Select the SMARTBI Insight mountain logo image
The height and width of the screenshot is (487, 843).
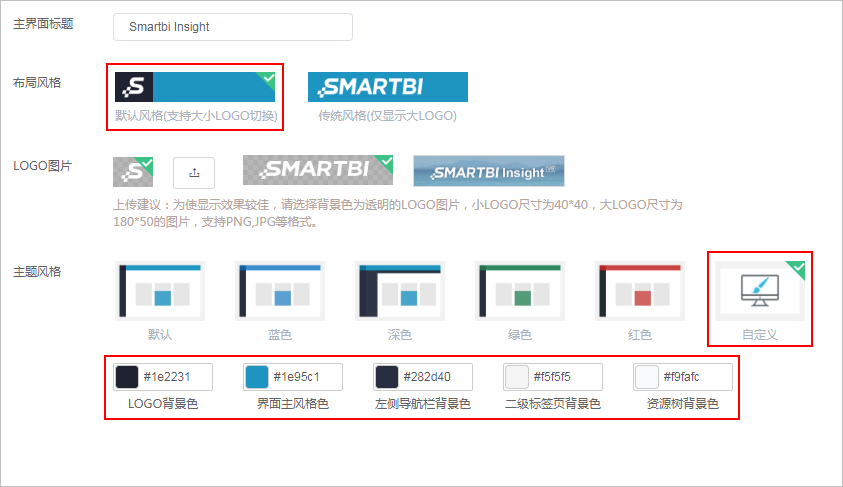coord(489,171)
